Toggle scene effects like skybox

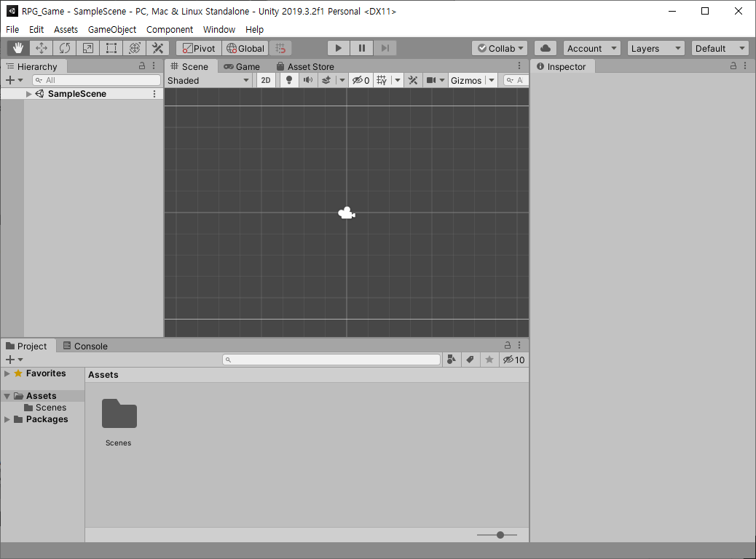(326, 81)
